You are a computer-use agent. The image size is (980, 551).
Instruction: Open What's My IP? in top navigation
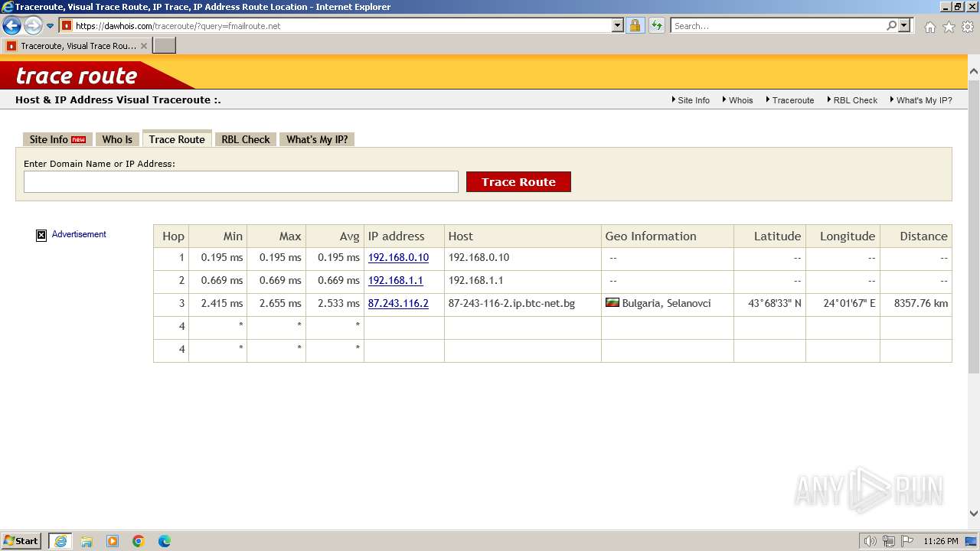click(x=923, y=100)
